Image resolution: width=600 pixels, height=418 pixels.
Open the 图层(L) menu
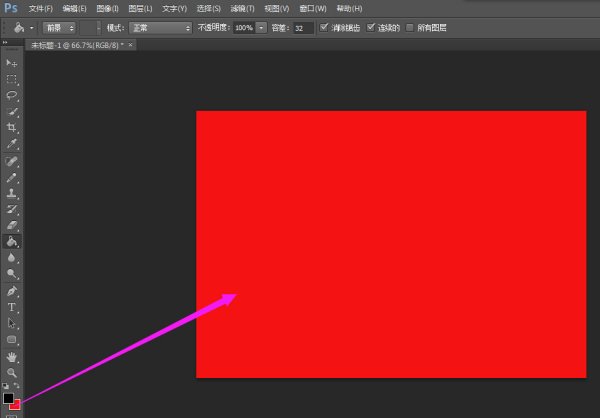click(140, 8)
